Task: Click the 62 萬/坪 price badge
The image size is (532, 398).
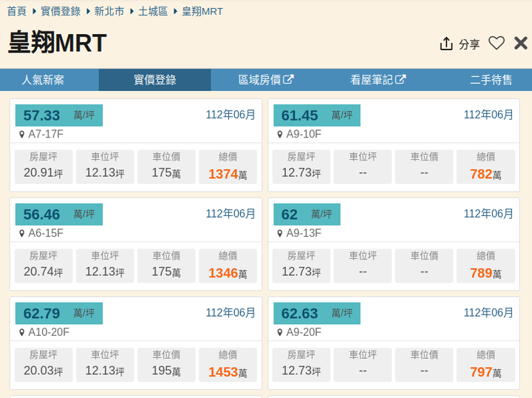Action: coord(307,215)
